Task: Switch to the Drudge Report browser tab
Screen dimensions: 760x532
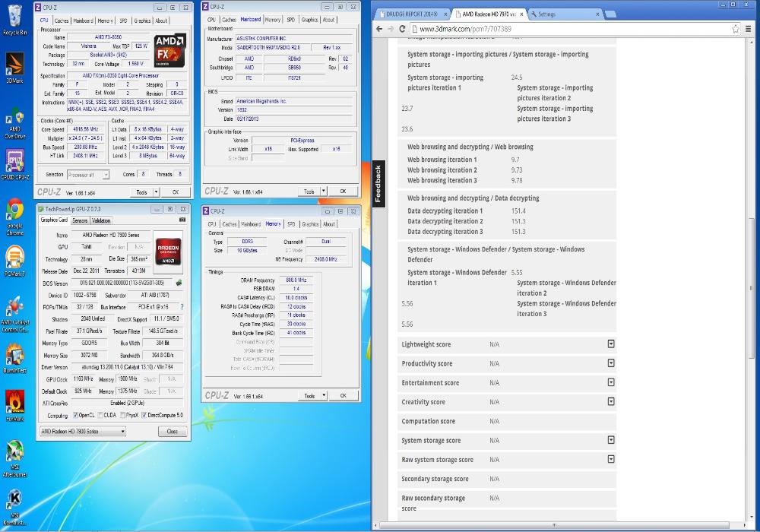Action: 410,14
